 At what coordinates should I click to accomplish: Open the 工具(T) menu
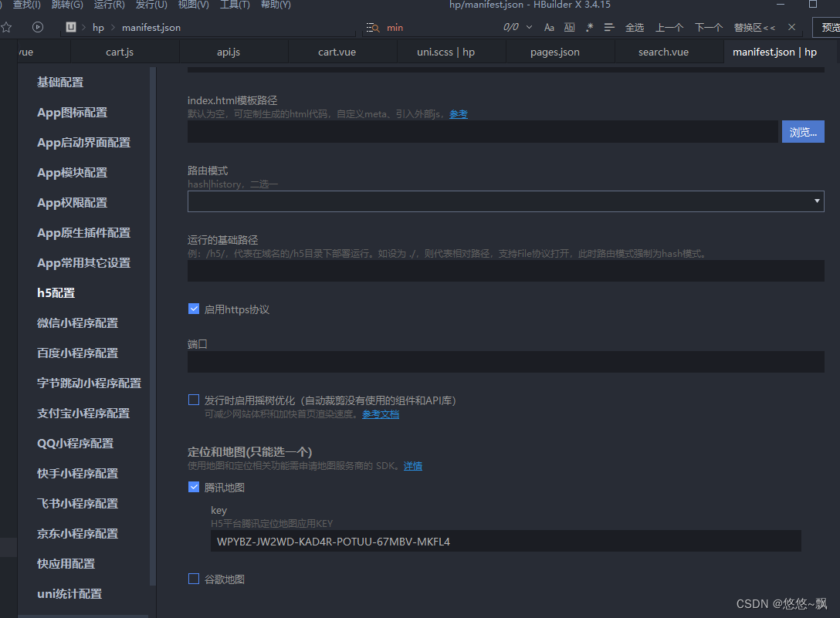(x=234, y=5)
